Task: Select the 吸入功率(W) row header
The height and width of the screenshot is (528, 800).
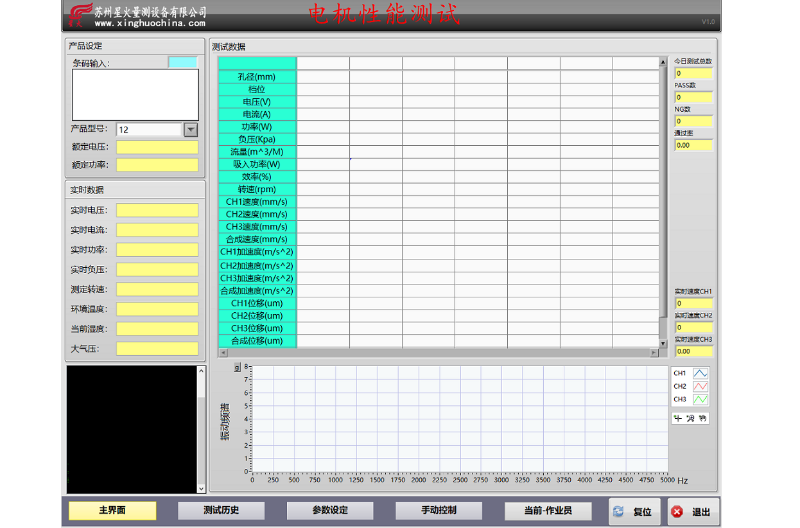Action: [x=257, y=164]
